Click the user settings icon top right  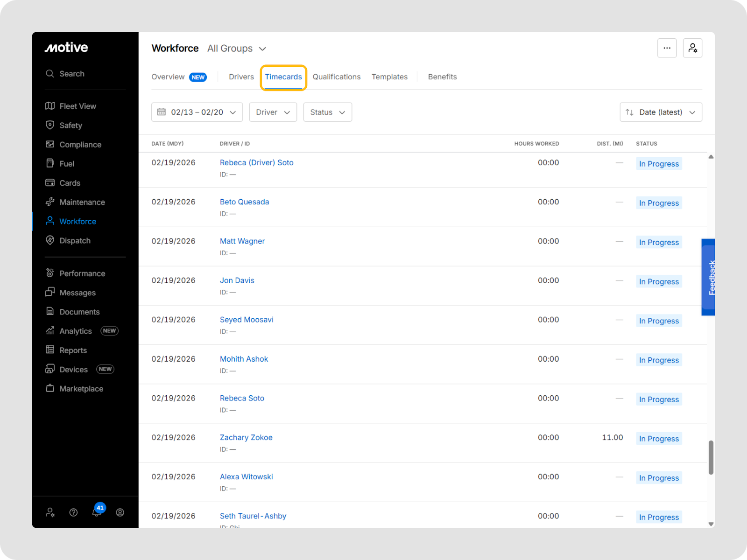click(x=692, y=48)
